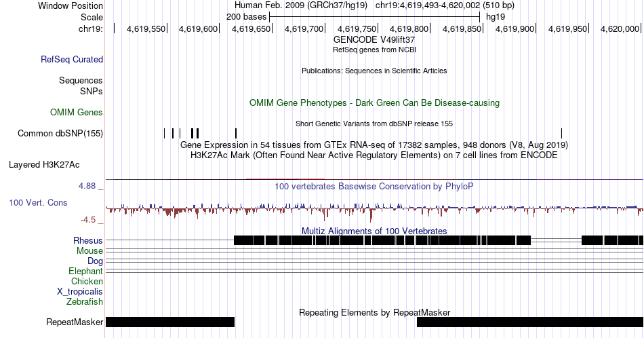Screen dimensions: 644x338
Task: Click the RefSeq Curated track label
Action: pos(72,59)
